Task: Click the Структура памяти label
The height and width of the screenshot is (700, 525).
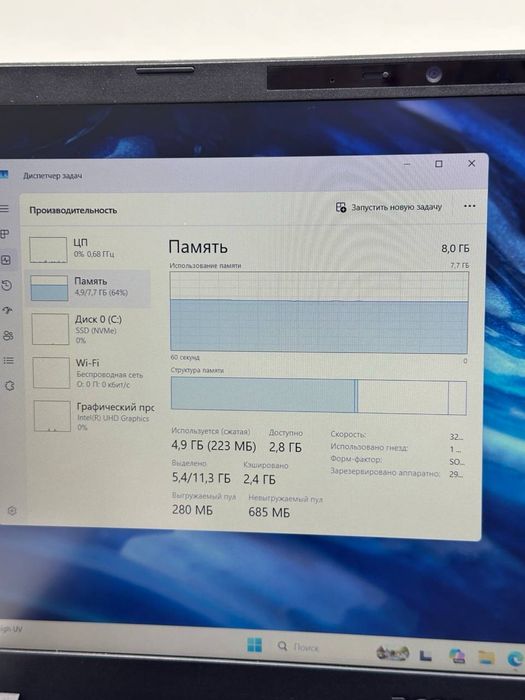Action: coord(197,370)
